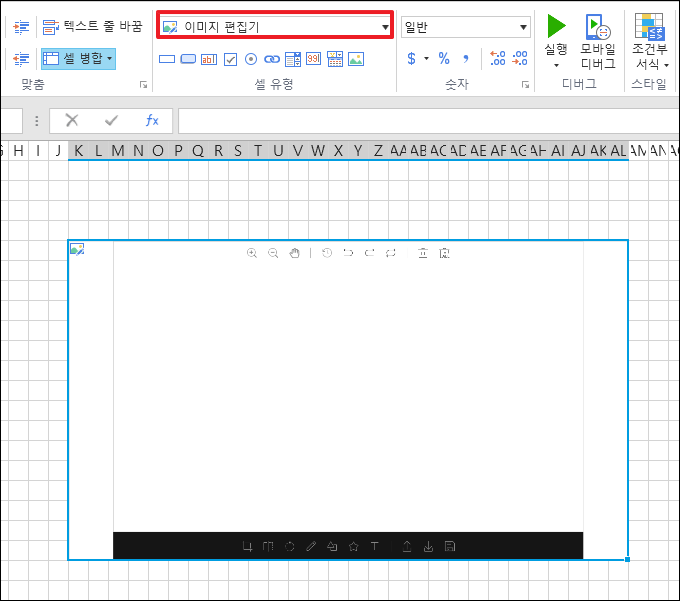Click the formula bar input field

(428, 121)
